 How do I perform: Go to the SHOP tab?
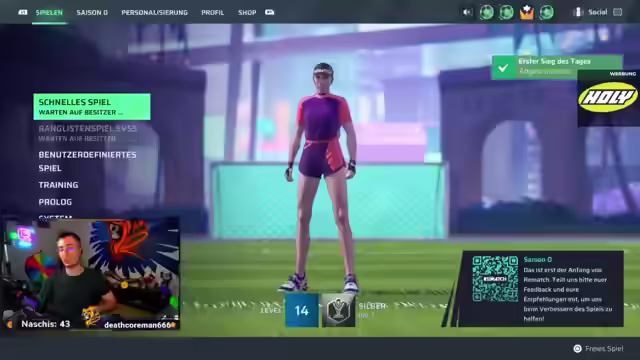click(x=247, y=13)
